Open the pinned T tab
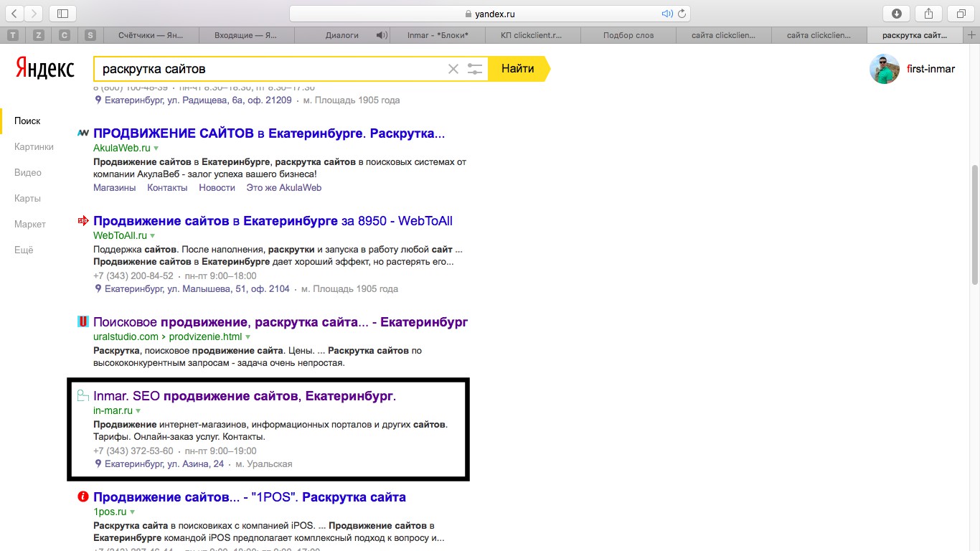Viewport: 980px width, 551px height. click(x=13, y=35)
